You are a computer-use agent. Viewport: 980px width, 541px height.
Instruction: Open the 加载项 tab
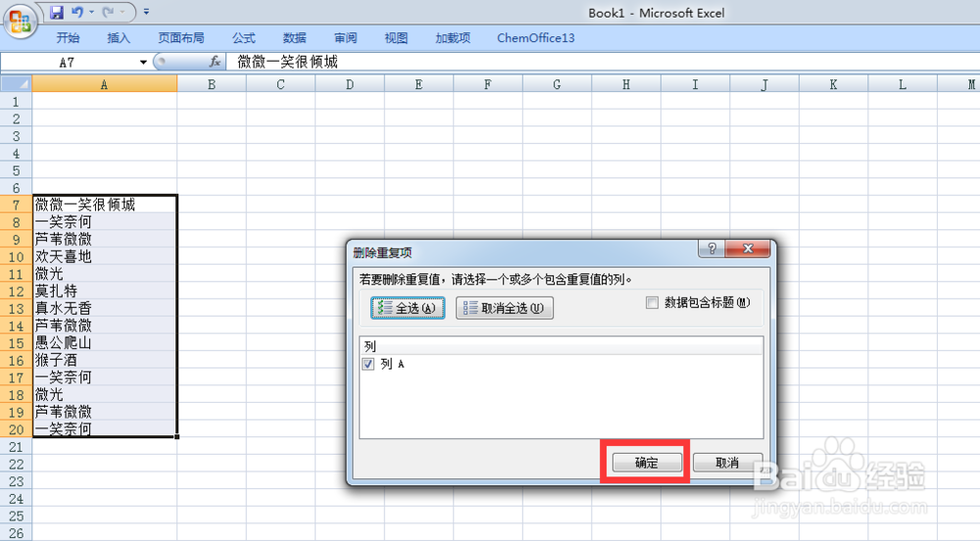[453, 38]
